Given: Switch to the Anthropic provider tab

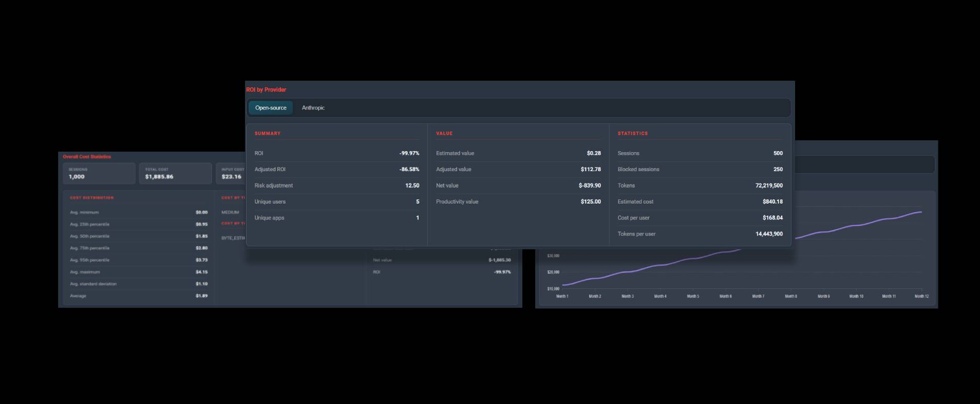Looking at the screenshot, I should [x=313, y=108].
